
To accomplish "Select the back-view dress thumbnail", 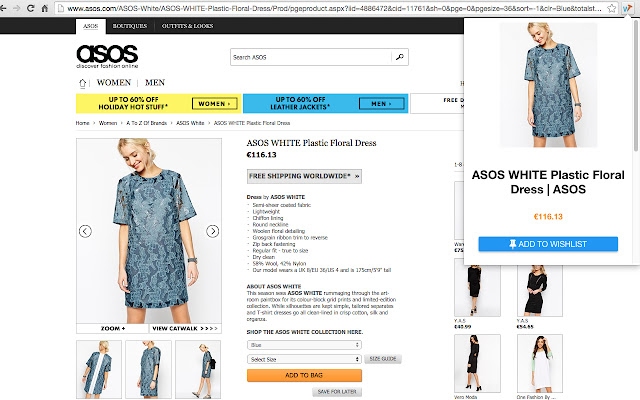I will [99, 369].
